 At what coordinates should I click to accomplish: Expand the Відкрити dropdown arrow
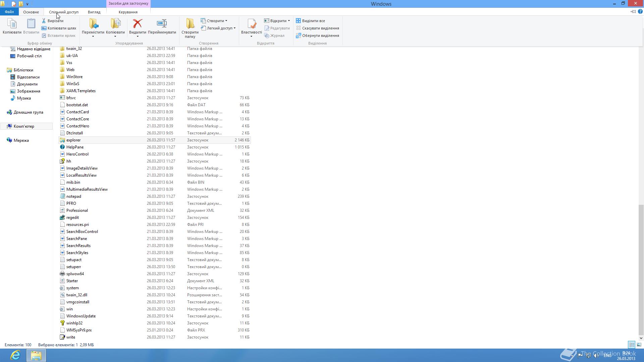289,21
